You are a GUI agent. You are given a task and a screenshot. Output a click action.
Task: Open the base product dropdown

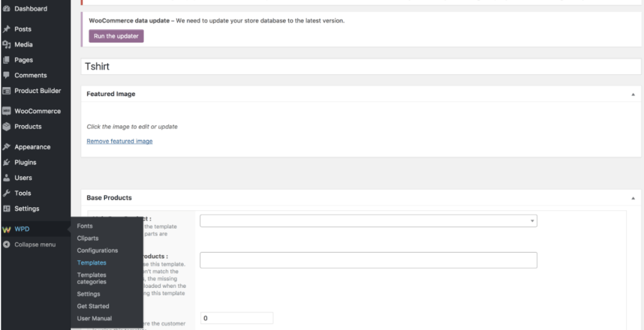(368, 221)
